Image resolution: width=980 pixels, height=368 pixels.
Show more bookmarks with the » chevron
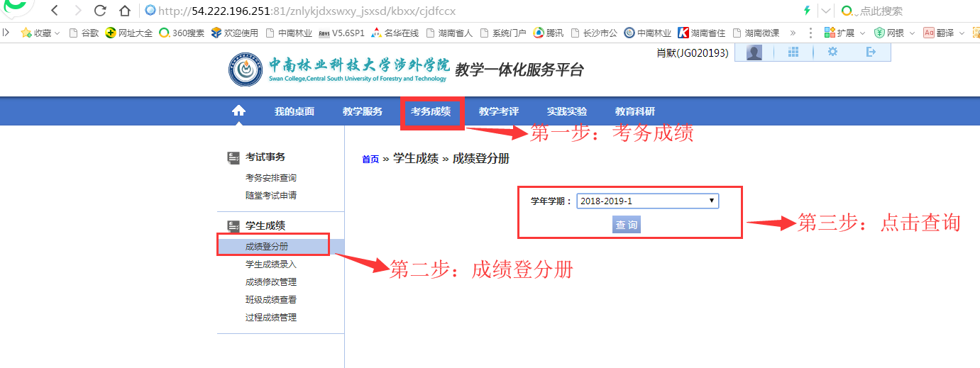coord(793,33)
